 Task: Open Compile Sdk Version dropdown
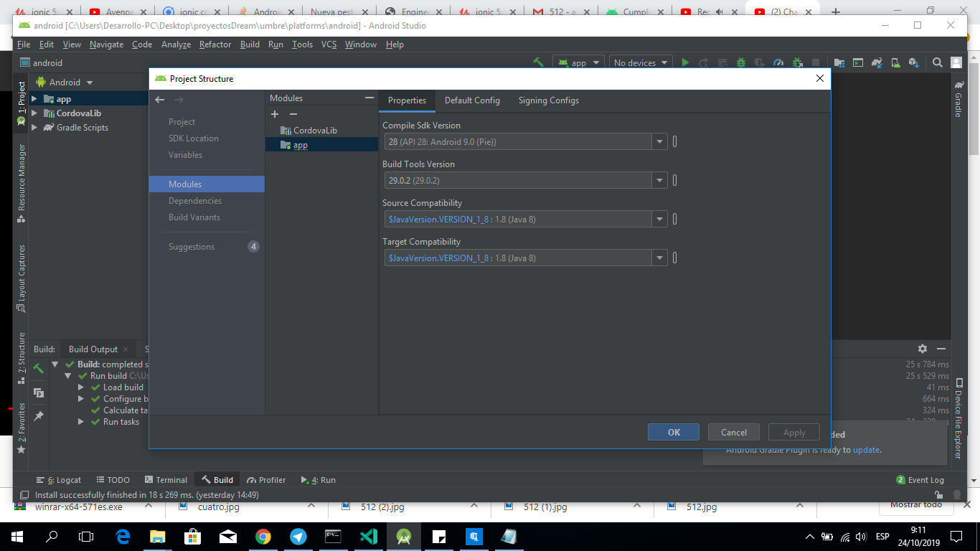pyautogui.click(x=659, y=142)
